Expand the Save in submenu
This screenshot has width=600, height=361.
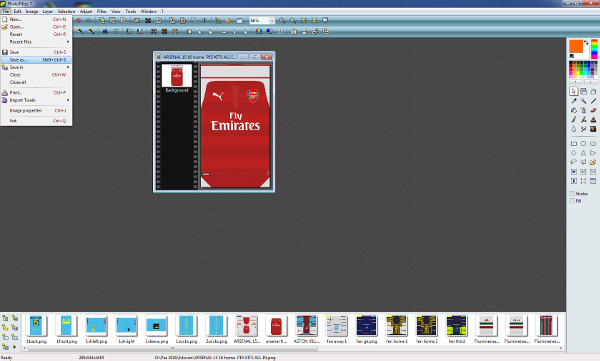36,67
